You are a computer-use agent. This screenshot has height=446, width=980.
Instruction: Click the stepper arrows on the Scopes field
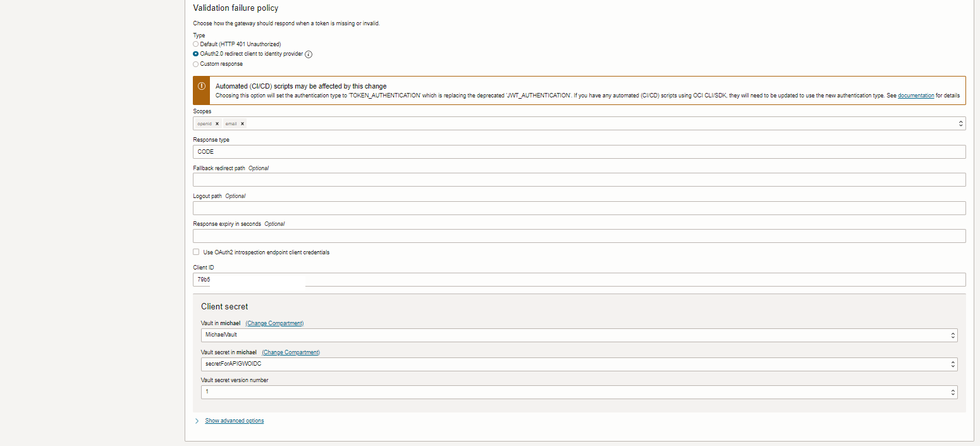(960, 123)
